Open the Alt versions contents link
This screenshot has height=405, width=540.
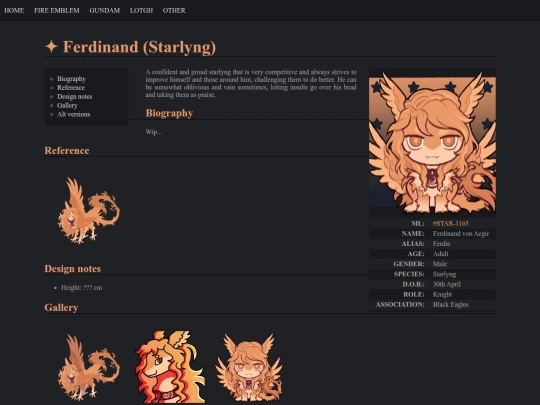[x=74, y=114]
